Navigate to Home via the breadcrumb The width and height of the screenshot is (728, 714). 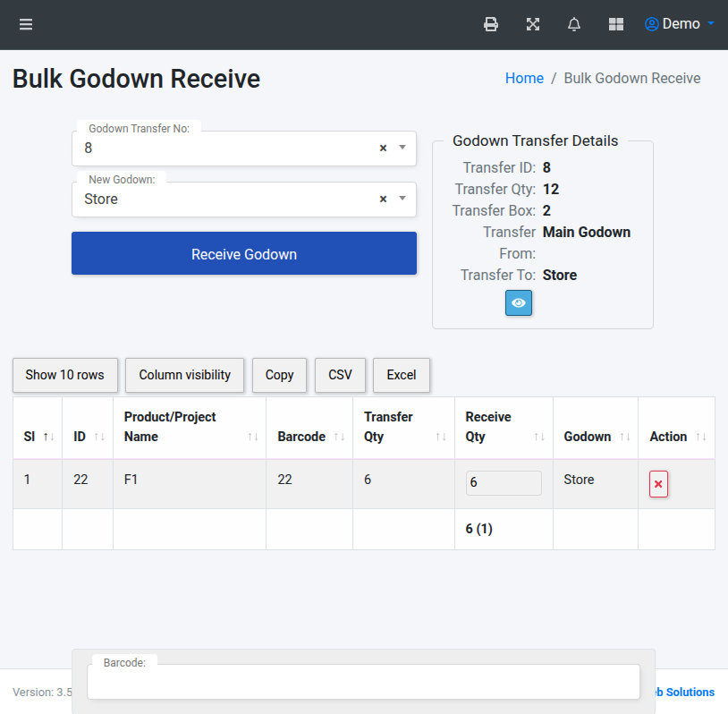524,78
